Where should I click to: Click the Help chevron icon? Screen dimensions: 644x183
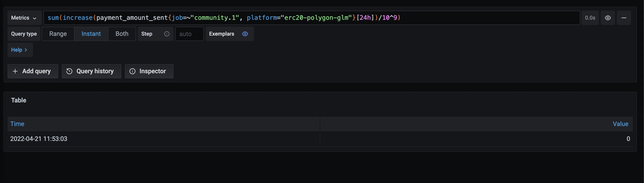coord(26,50)
